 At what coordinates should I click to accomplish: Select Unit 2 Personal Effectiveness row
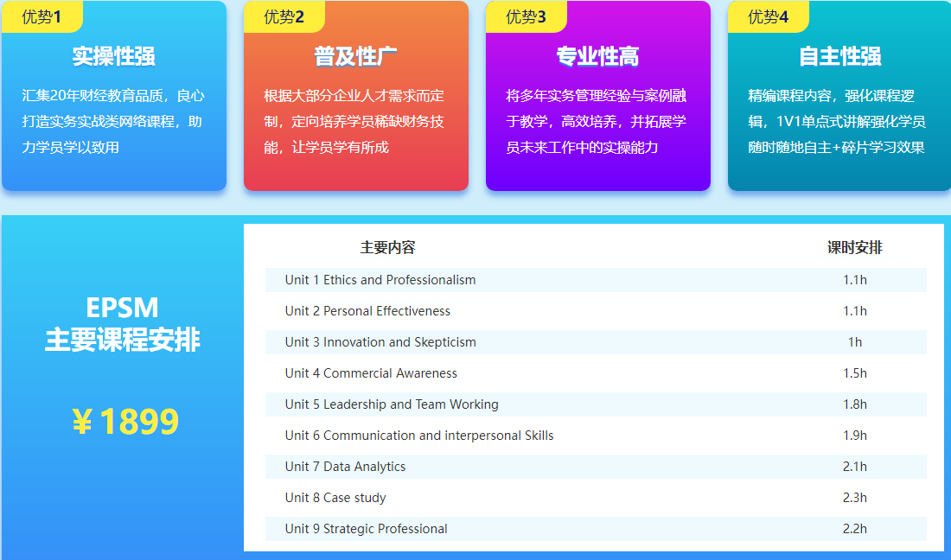point(367,311)
